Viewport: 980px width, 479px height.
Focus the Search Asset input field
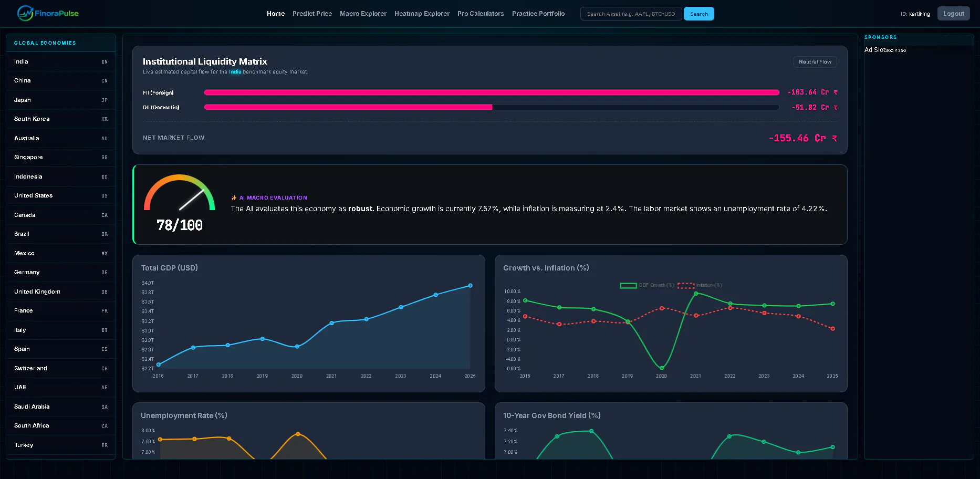click(631, 14)
